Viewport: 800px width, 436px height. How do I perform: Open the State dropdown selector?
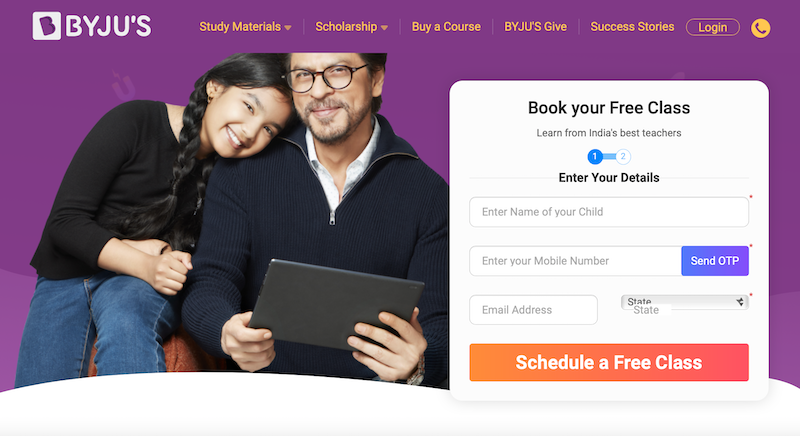[685, 302]
